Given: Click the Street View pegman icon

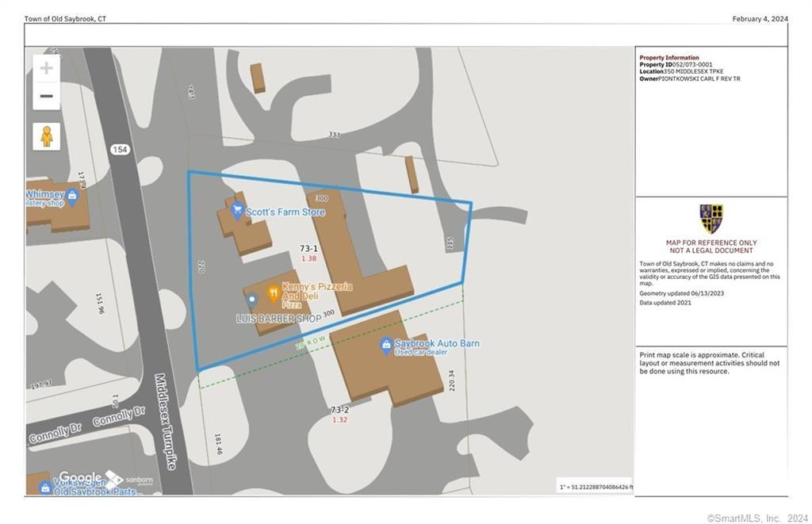Looking at the screenshot, I should coord(47,136).
